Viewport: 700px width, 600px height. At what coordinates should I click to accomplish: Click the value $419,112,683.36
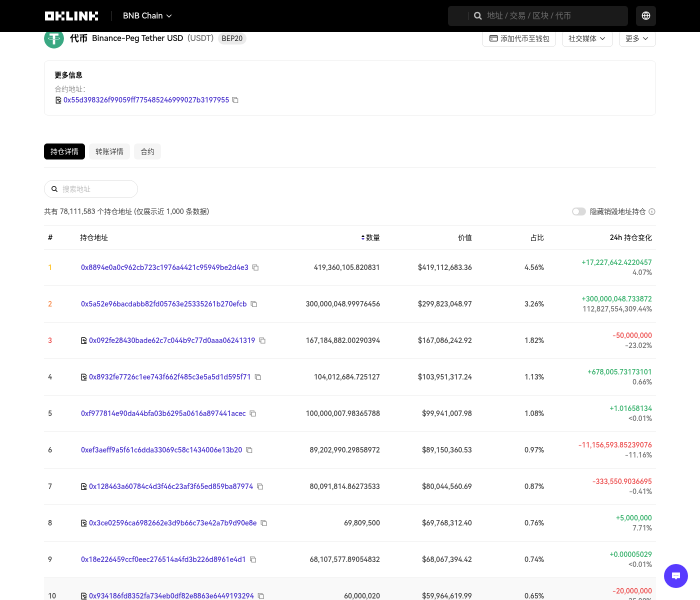tap(445, 267)
